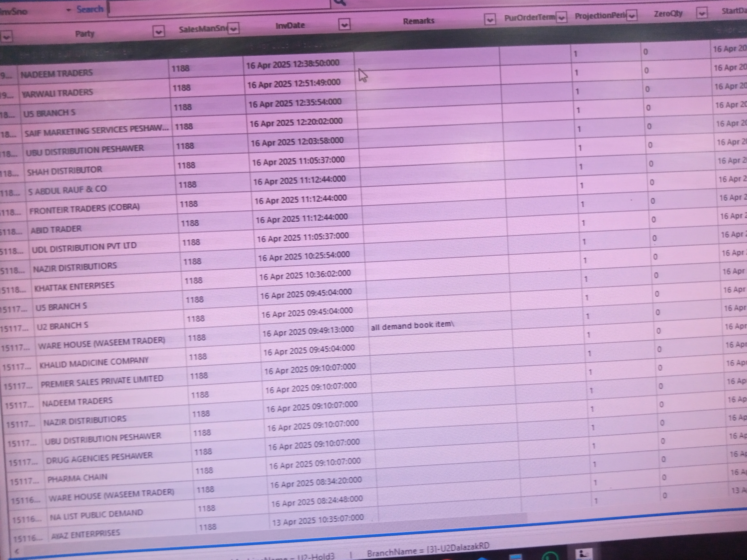Open InvDate column filter dropdown

pos(344,24)
